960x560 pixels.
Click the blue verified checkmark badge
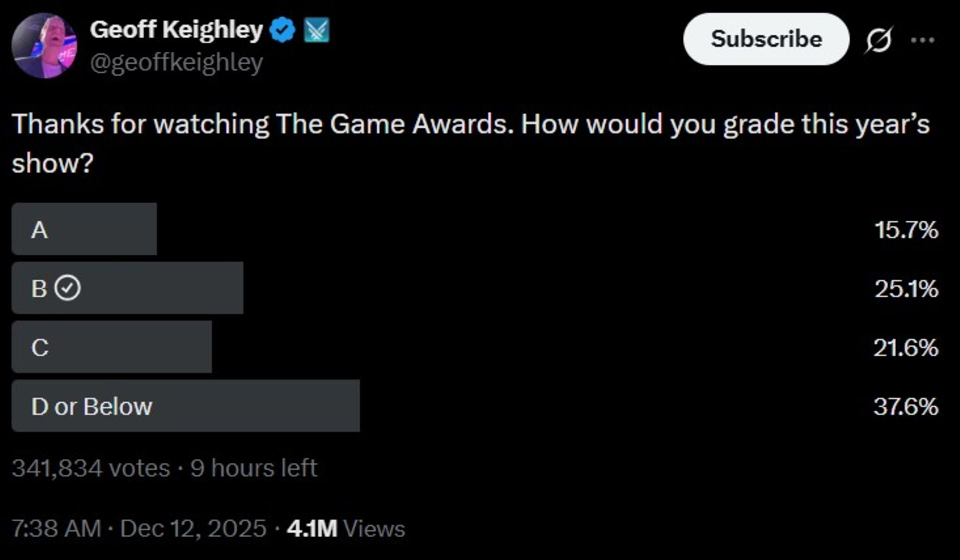click(282, 30)
